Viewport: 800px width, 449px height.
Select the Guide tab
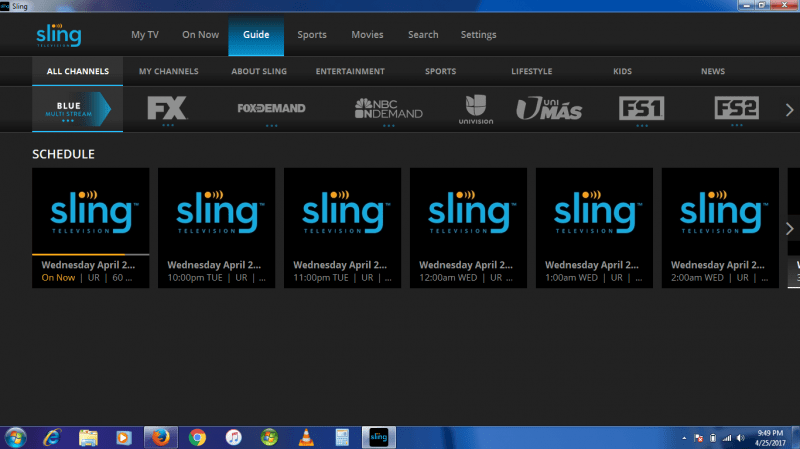tap(256, 35)
